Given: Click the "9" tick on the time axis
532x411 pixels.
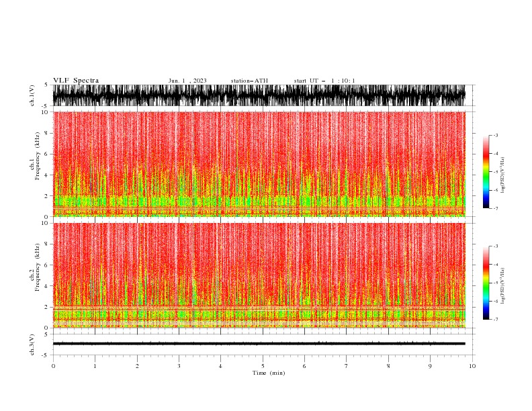Looking at the screenshot, I should pos(430,366).
